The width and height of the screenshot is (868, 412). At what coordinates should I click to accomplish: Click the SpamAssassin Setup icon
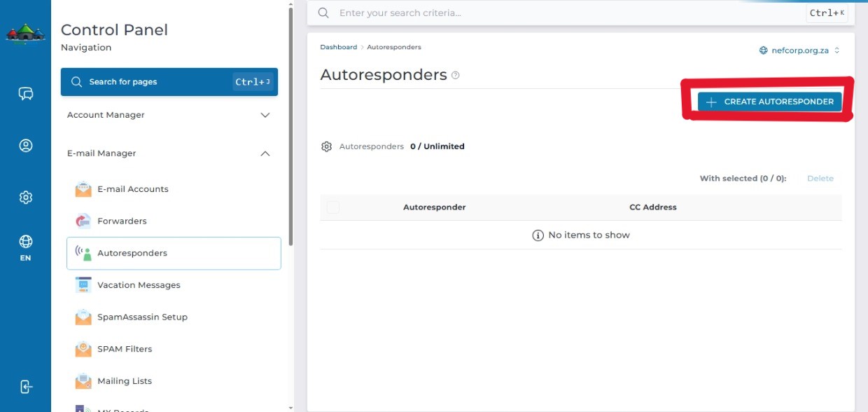click(83, 317)
